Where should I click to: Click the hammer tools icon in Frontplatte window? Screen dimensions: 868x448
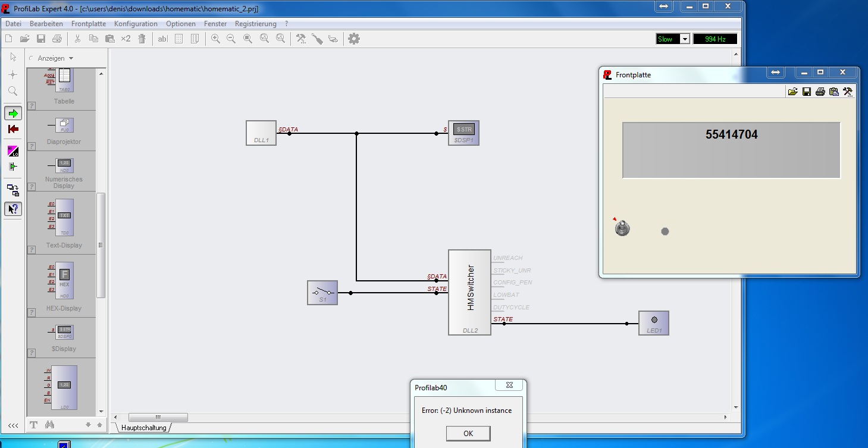[x=848, y=92]
